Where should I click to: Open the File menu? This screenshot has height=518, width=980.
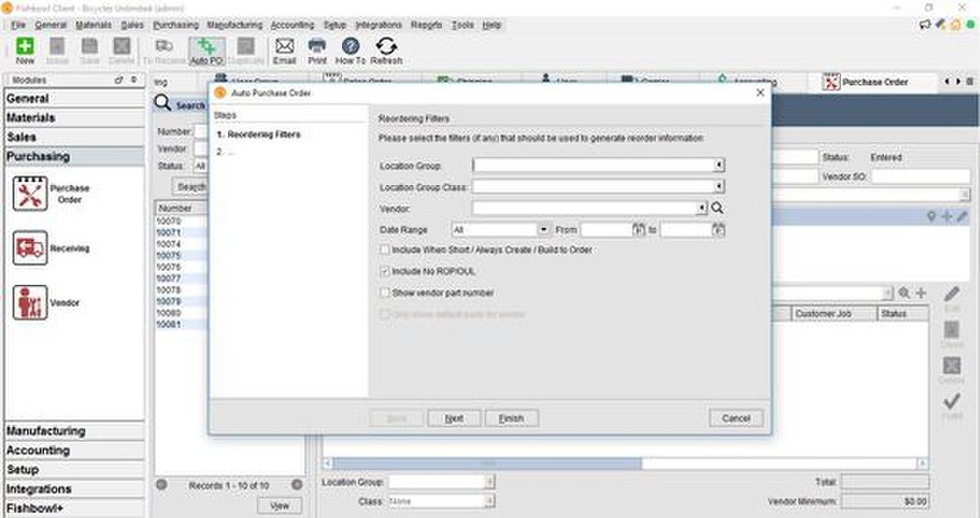coord(18,25)
